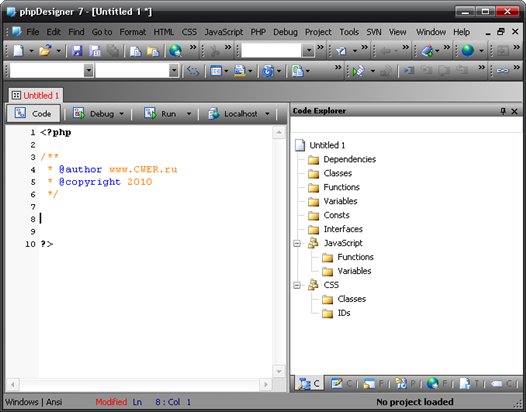This screenshot has width=526, height=412.
Task: Click the Save All icon
Action: 95,51
